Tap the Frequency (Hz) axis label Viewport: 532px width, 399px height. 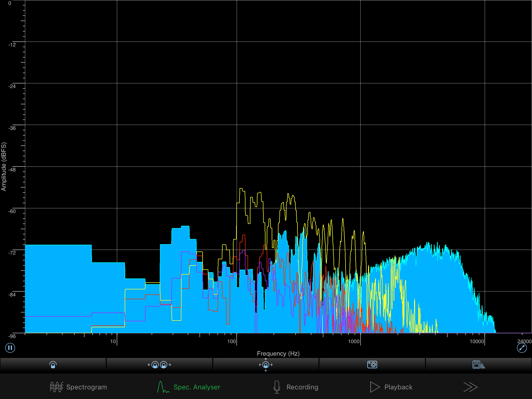[278, 354]
